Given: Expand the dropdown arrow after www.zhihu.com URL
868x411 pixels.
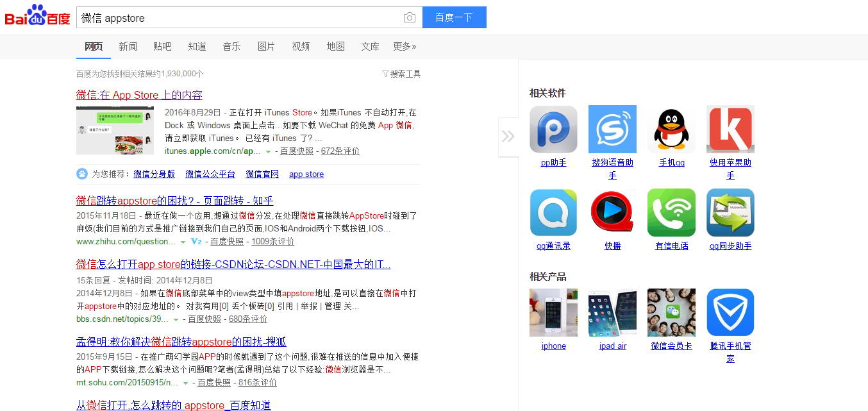Looking at the screenshot, I should pyautogui.click(x=183, y=242).
